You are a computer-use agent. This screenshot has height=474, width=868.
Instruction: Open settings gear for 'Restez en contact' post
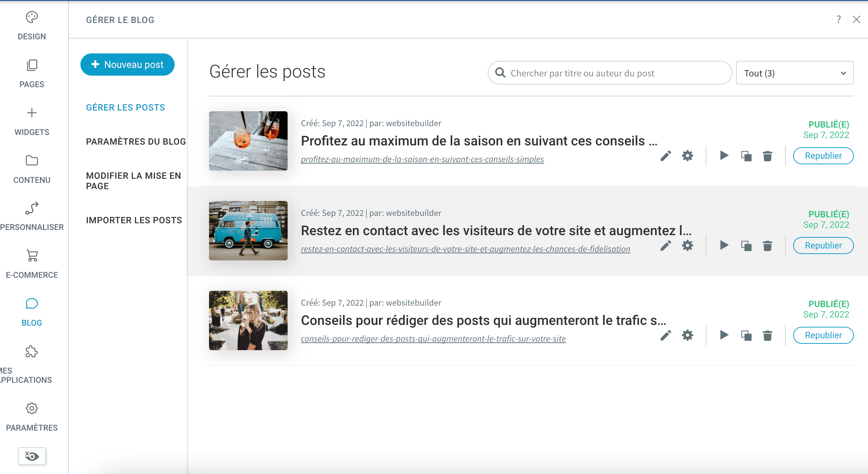[x=688, y=246]
